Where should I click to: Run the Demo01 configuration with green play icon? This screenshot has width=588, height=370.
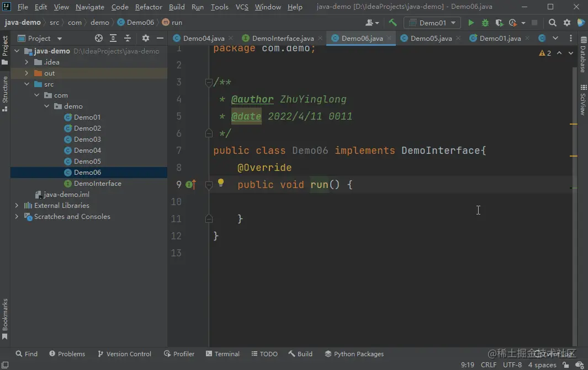(x=471, y=23)
